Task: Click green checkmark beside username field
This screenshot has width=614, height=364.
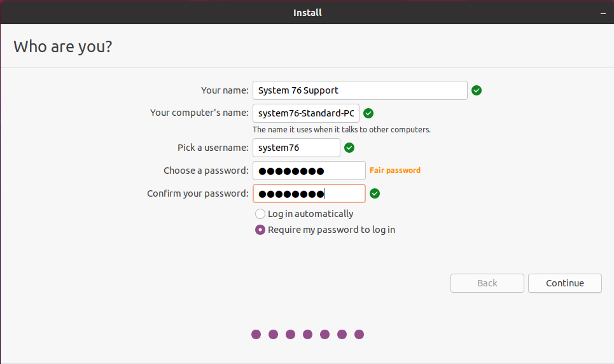Action: [349, 148]
